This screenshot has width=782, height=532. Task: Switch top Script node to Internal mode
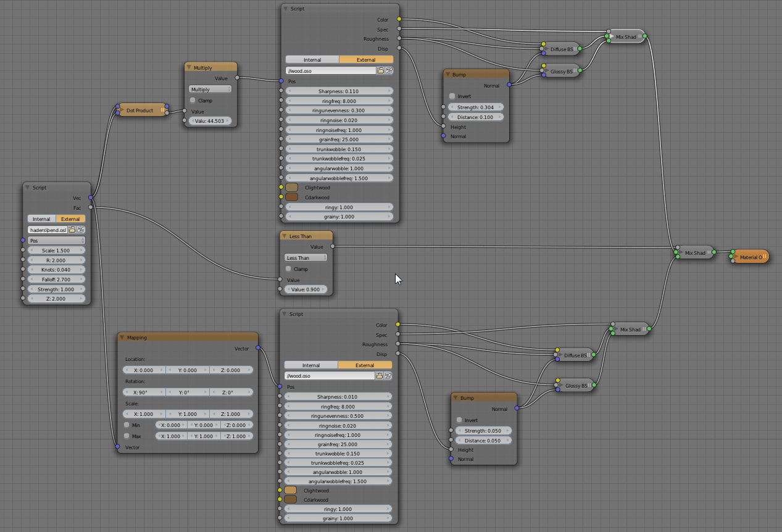click(312, 59)
